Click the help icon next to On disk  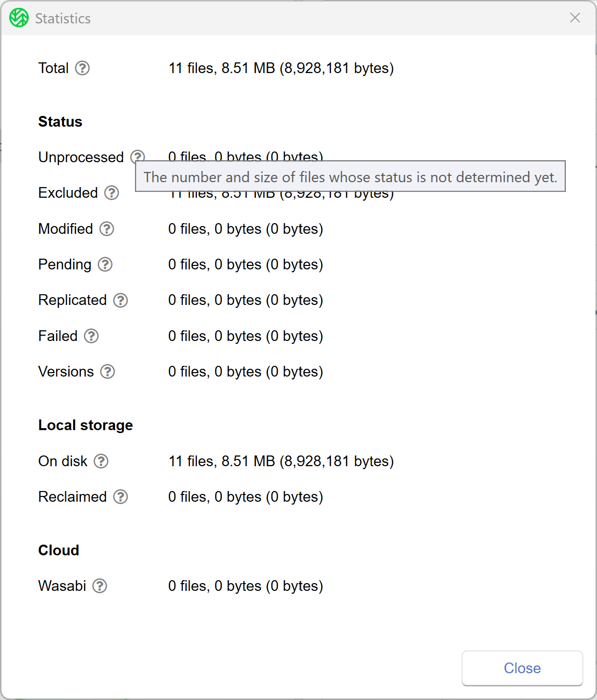click(x=101, y=461)
